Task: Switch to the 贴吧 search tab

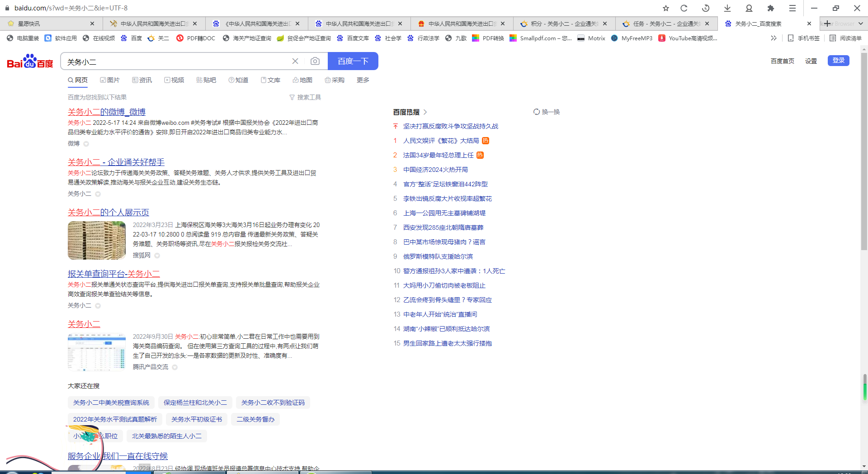Action: (206, 80)
